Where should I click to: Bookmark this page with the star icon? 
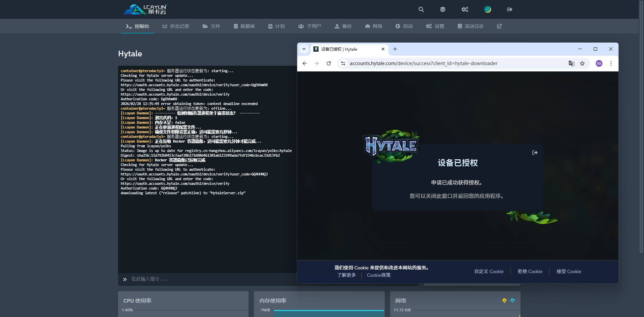582,63
